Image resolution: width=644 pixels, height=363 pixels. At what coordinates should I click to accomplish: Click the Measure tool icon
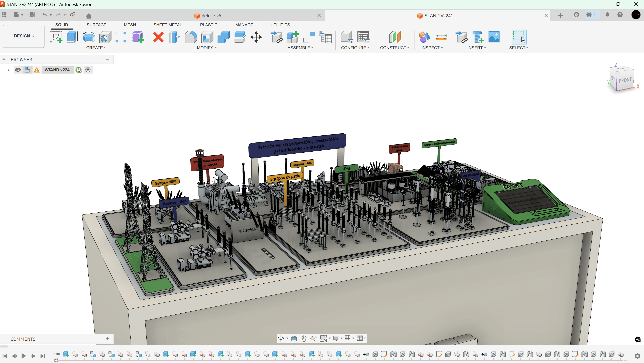click(441, 37)
